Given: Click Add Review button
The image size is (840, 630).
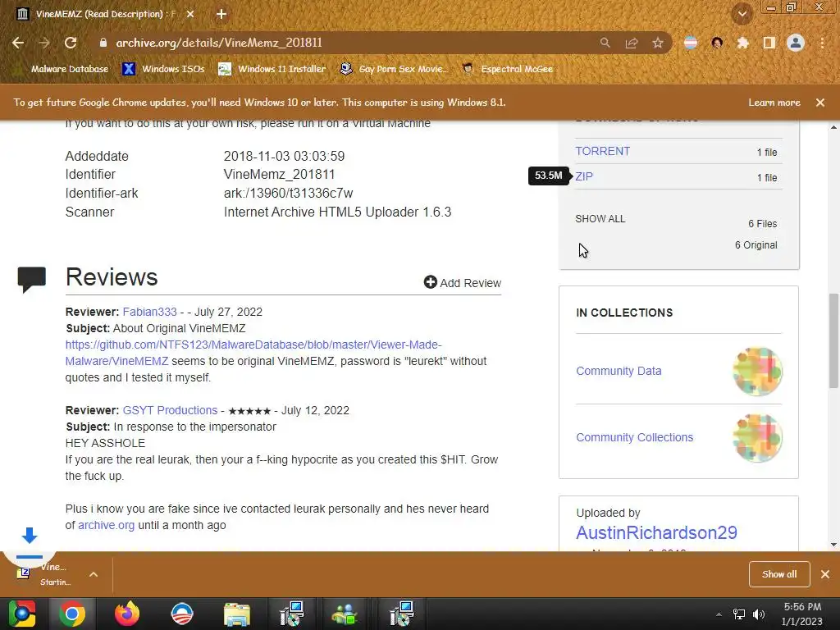Looking at the screenshot, I should pyautogui.click(x=463, y=282).
